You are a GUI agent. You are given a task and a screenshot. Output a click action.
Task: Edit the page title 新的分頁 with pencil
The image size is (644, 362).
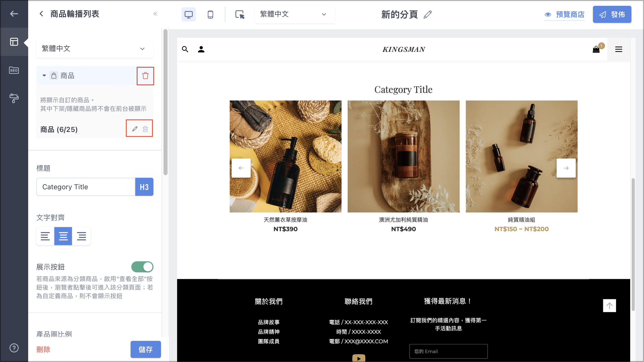[x=428, y=14]
